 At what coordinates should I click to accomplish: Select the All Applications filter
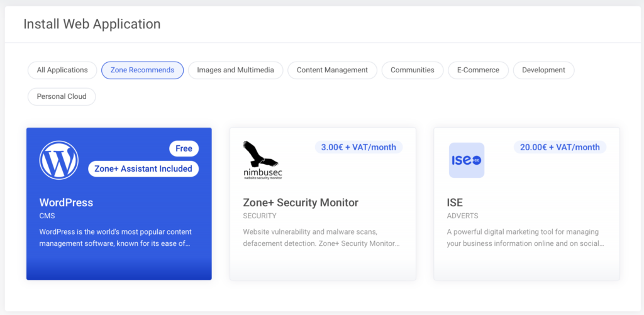(62, 70)
